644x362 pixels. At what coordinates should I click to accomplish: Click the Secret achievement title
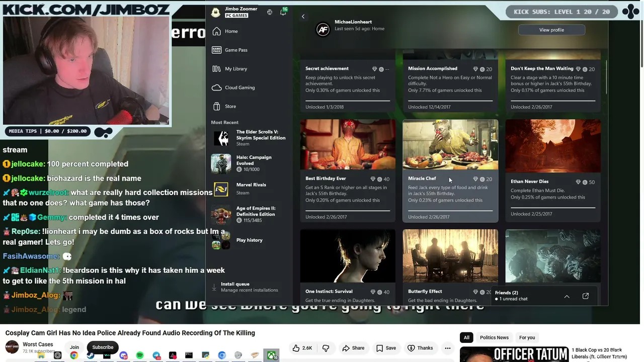tap(327, 68)
